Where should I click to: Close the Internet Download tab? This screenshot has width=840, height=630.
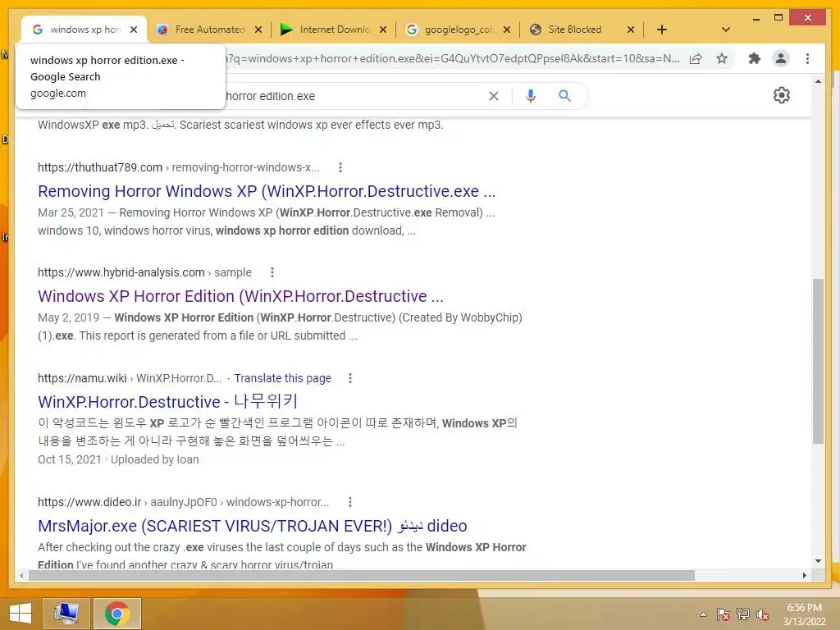[x=383, y=30]
